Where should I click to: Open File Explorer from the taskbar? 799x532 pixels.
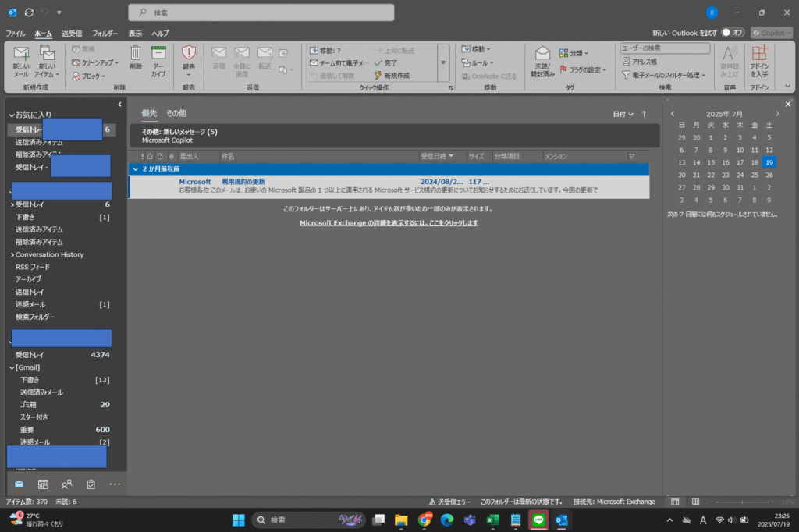click(x=401, y=520)
